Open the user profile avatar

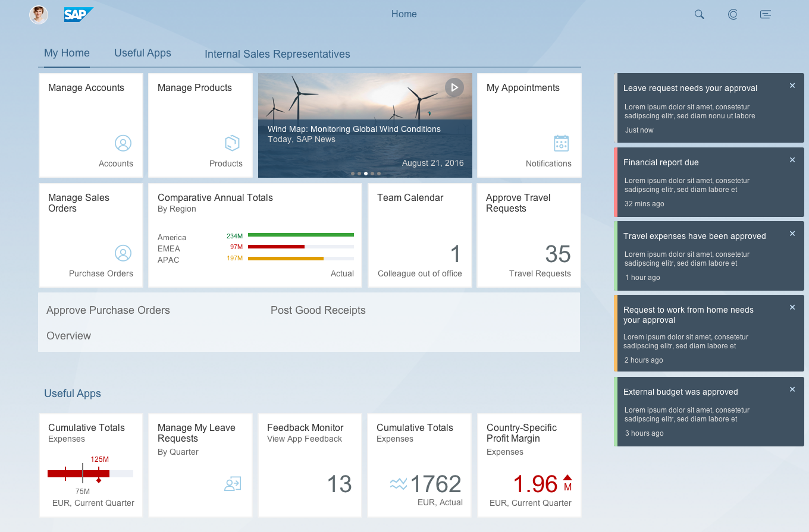(39, 15)
